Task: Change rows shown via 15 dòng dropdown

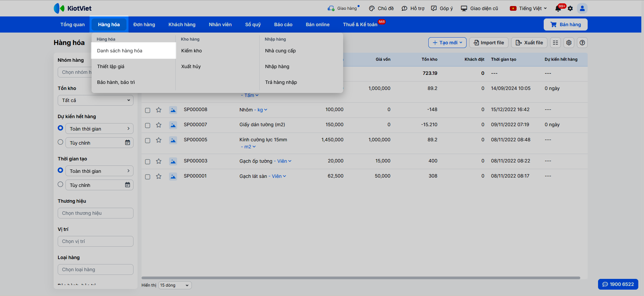Action: point(174,285)
